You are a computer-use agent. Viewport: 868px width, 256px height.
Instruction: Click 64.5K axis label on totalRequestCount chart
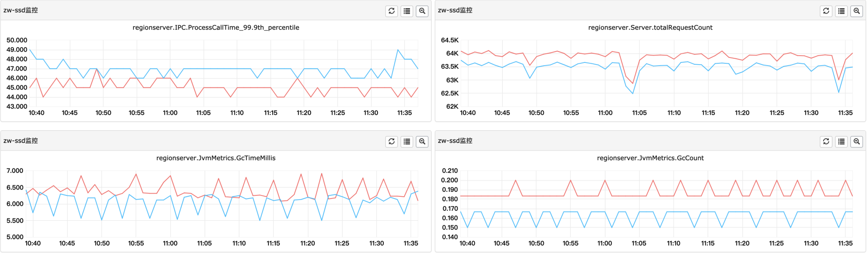pyautogui.click(x=450, y=40)
